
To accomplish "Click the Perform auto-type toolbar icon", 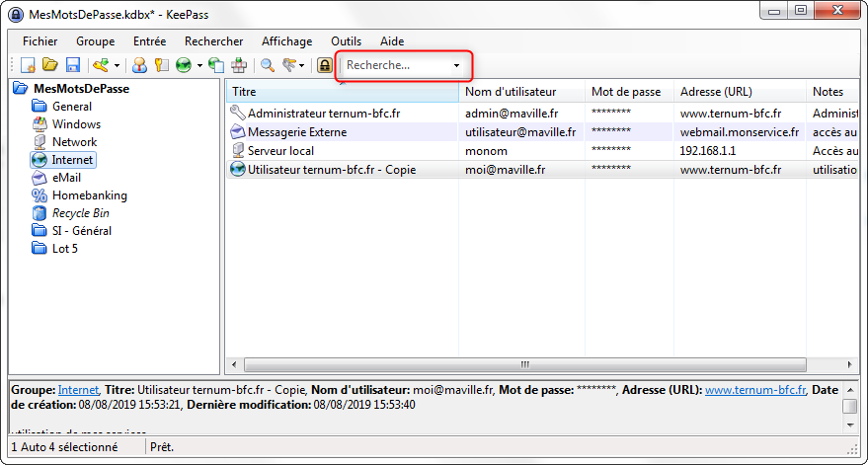I will click(238, 66).
